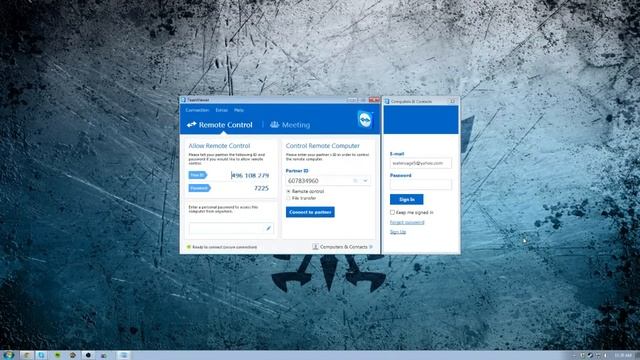Focus the Password field in Computers & Contacts

tap(421, 184)
